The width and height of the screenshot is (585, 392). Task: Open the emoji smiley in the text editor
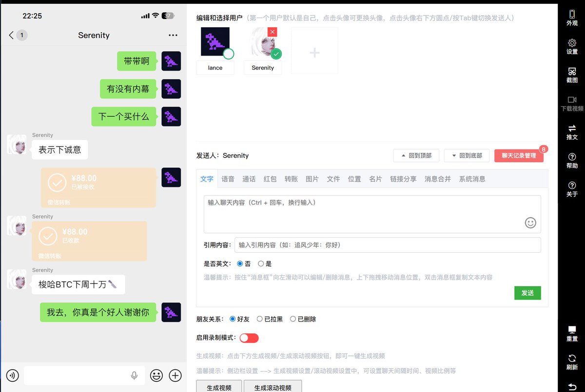[530, 223]
